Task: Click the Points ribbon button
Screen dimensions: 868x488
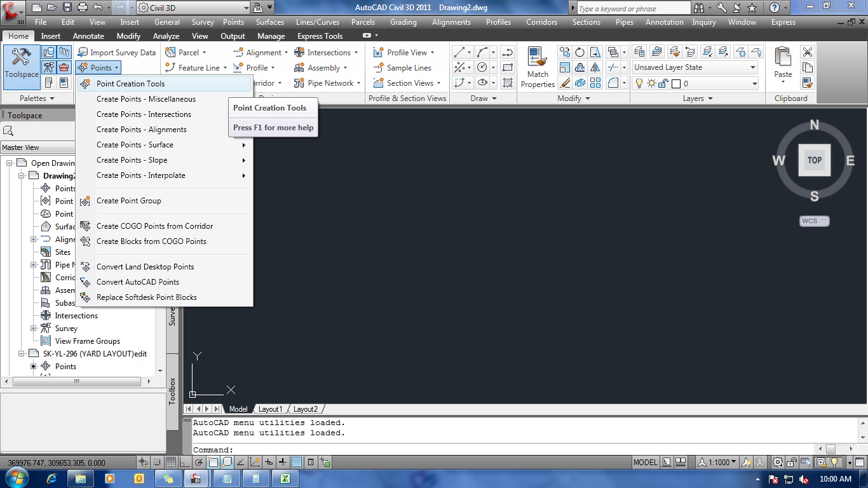Action: tap(98, 68)
